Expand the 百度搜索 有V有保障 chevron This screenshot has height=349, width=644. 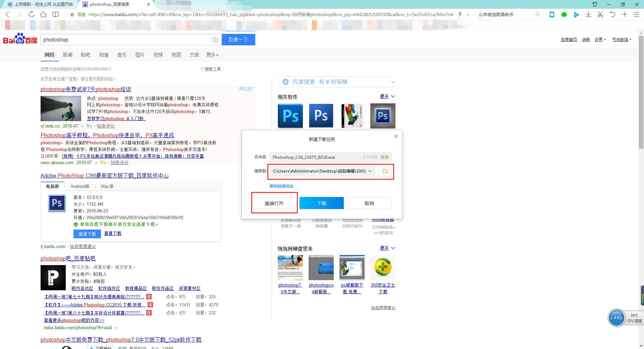point(393,82)
